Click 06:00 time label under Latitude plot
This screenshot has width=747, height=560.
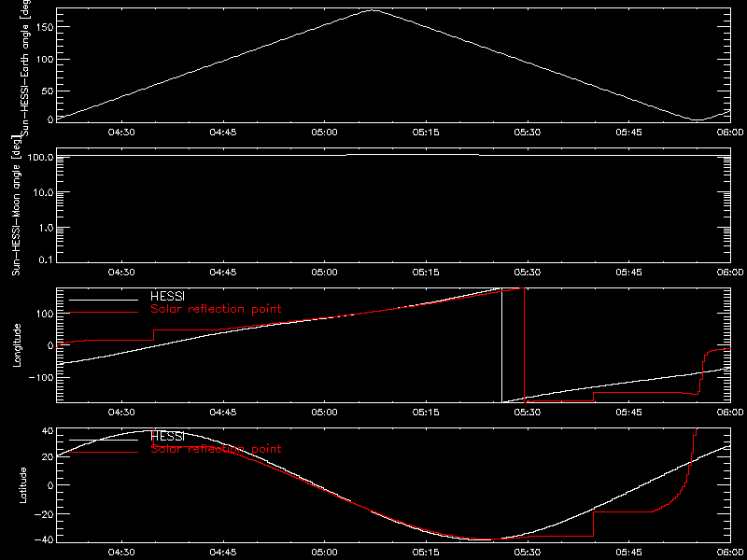point(730,554)
